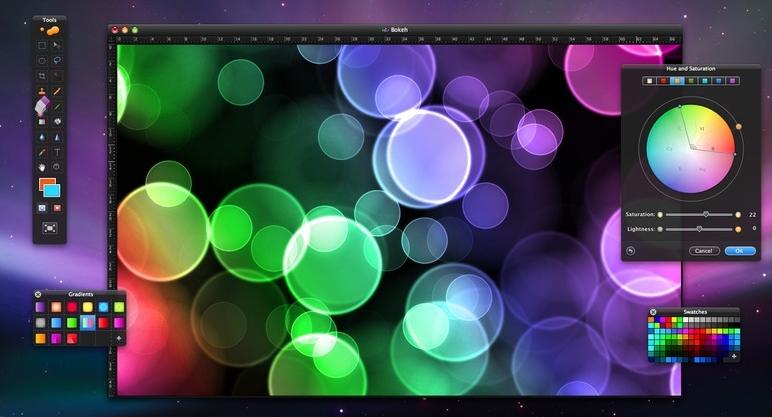The image size is (772, 417).
Task: Add a new gradient with the plus button
Action: click(119, 339)
